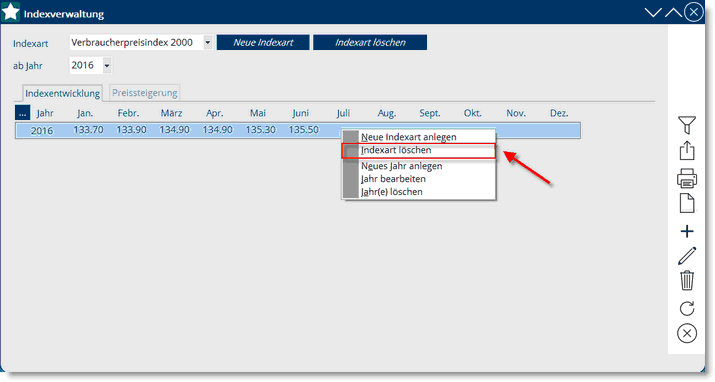Click the 135.30 May value

click(260, 130)
